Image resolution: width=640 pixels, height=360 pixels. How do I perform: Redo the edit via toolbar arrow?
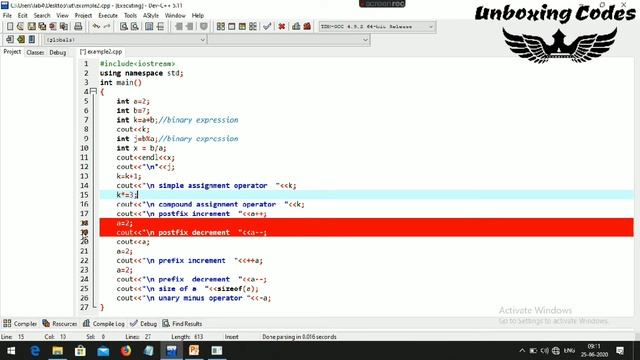[107, 27]
